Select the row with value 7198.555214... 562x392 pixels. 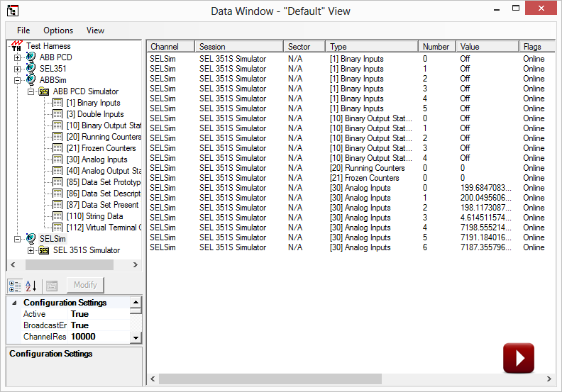[x=351, y=228]
